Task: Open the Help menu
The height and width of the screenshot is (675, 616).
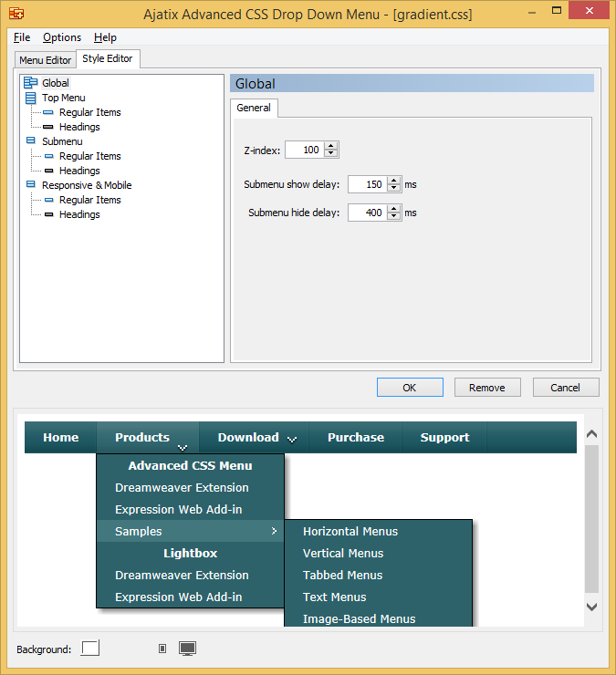Action: coord(105,37)
